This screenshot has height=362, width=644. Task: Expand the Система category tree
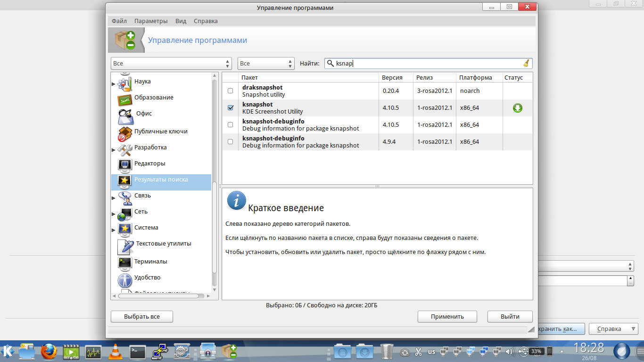point(113,230)
